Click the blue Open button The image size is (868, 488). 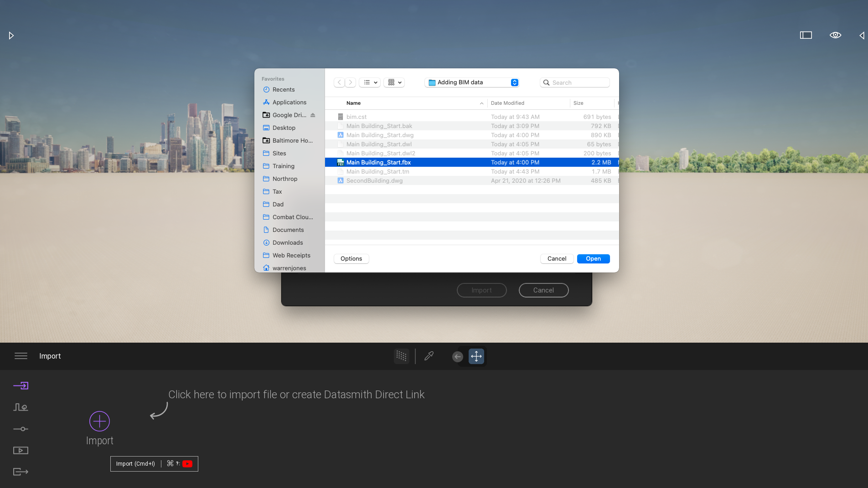tap(593, 258)
